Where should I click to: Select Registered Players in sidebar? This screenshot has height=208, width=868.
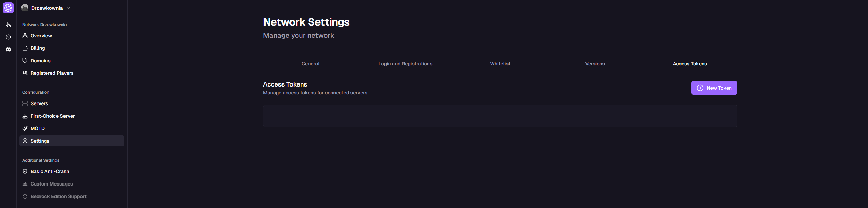pyautogui.click(x=52, y=73)
